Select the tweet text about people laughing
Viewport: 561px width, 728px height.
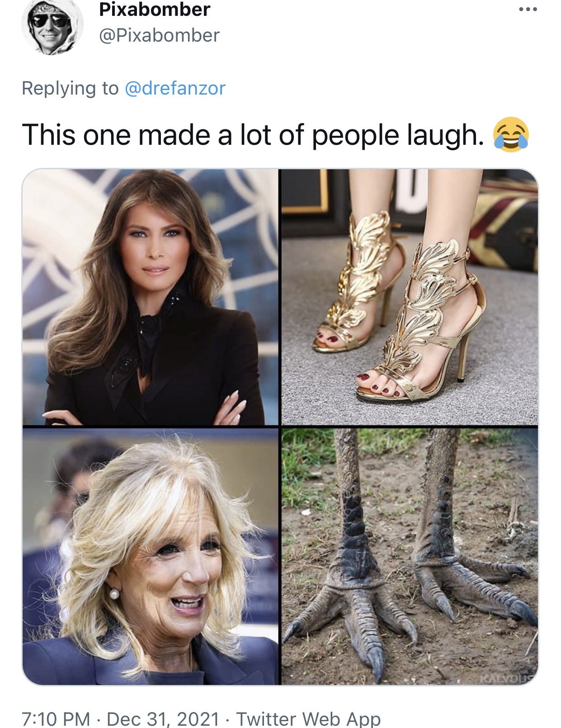253,135
